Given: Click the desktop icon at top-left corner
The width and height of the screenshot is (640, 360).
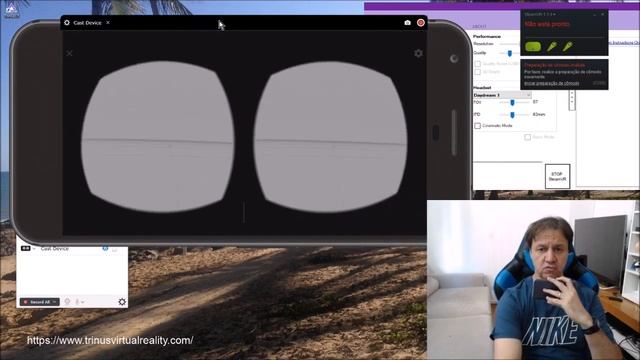Looking at the screenshot, I should tap(11, 10).
